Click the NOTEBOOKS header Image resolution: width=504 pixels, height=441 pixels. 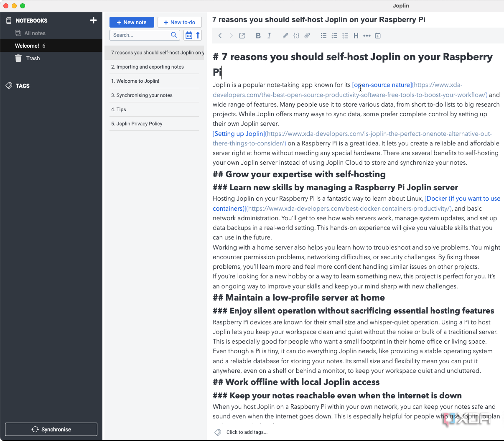31,20
